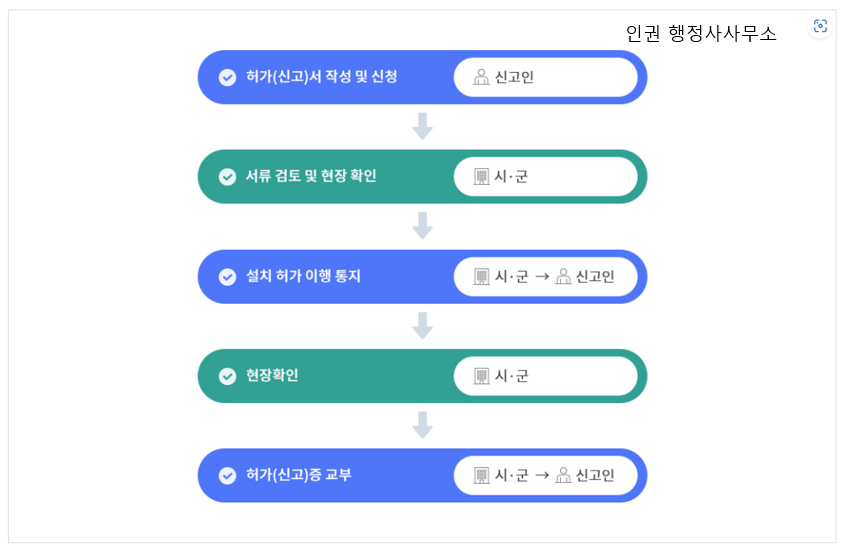Image resolution: width=848 pixels, height=550 pixels.
Task: Click down arrow above 허가(신고)증 교부 step
Action: coord(422,425)
